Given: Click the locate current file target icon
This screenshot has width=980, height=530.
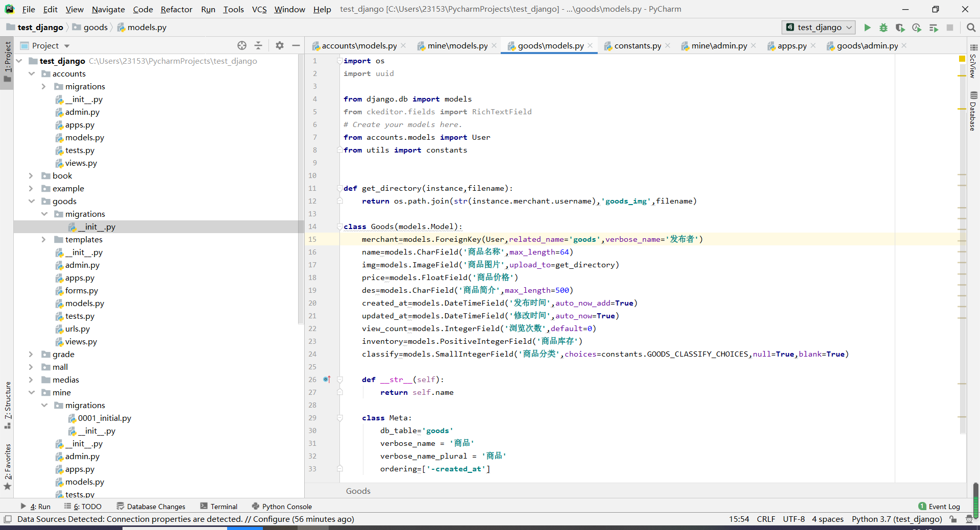Looking at the screenshot, I should 242,45.
